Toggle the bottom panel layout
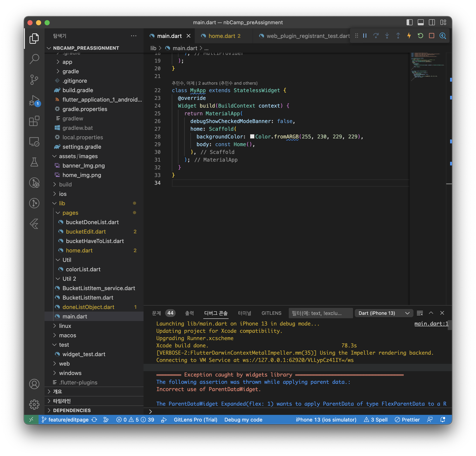This screenshot has height=456, width=476. [x=421, y=22]
